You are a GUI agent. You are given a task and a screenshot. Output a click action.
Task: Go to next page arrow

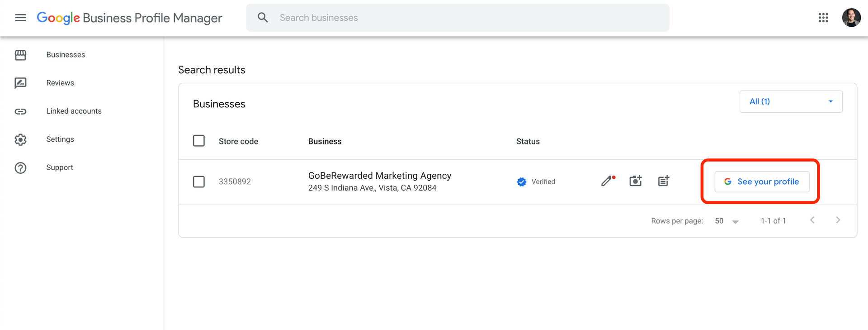coord(838,220)
